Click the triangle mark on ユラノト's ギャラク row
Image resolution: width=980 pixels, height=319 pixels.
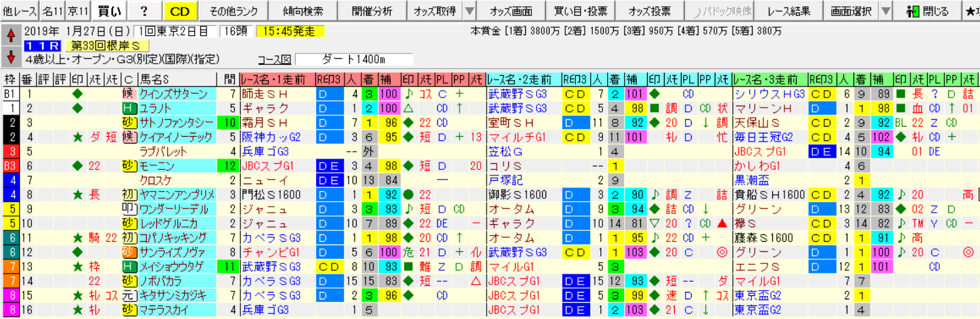tap(409, 107)
